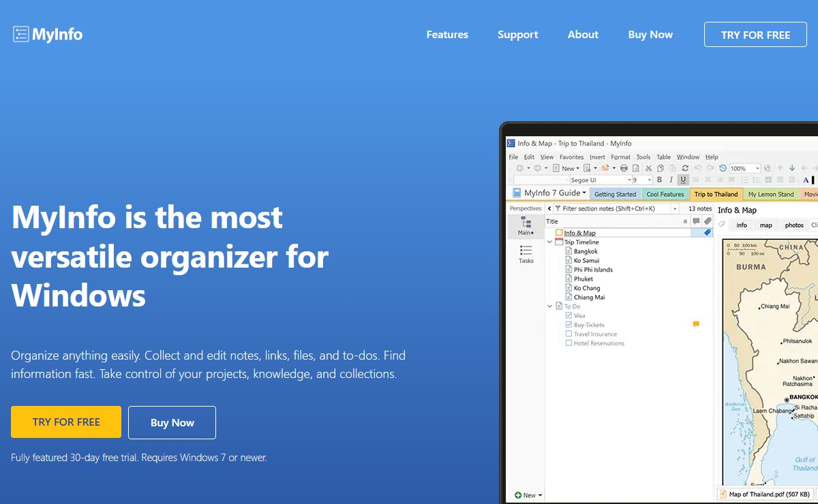Click the outlined Buy Now hero button
818x504 pixels.
point(172,422)
